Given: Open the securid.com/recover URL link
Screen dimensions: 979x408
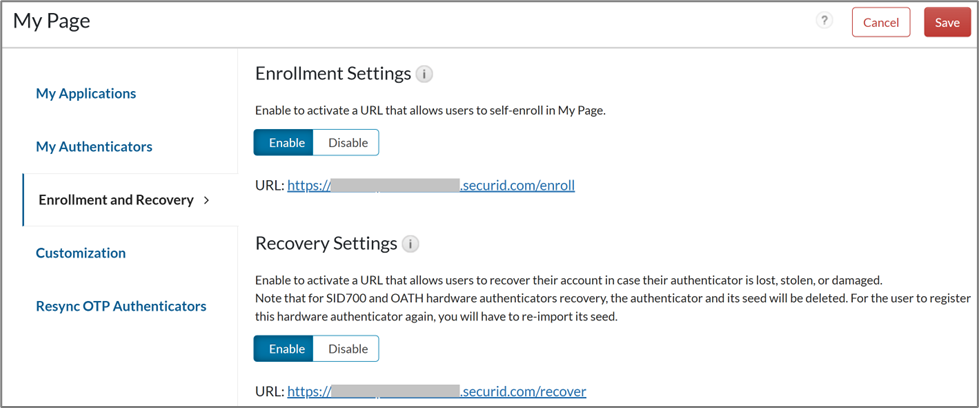Looking at the screenshot, I should click(436, 391).
